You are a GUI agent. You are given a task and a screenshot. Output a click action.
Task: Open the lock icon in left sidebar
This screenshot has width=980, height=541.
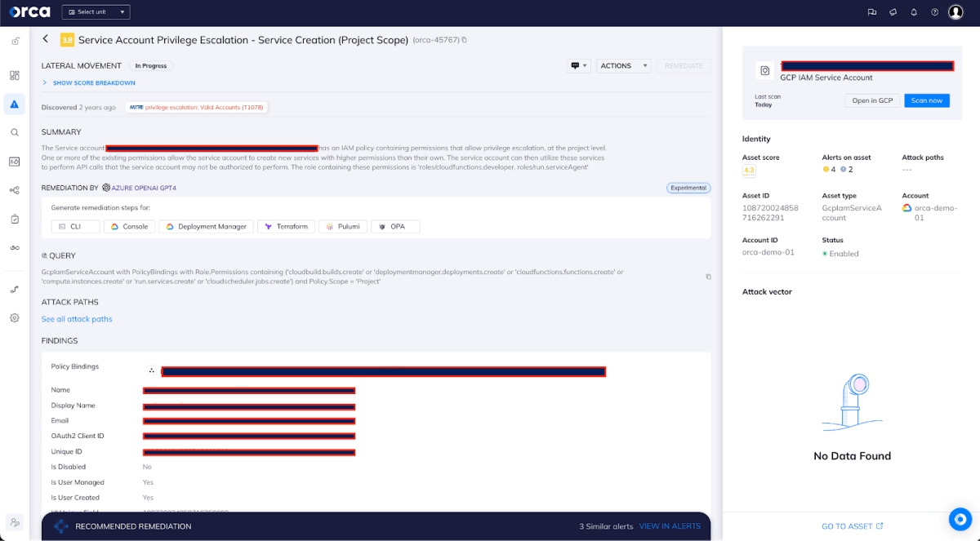15,41
